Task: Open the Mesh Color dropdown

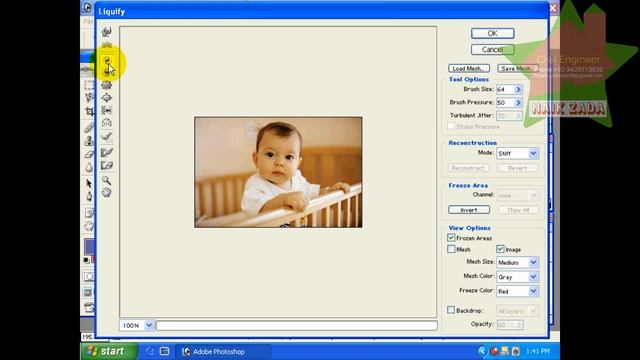Action: [x=533, y=277]
